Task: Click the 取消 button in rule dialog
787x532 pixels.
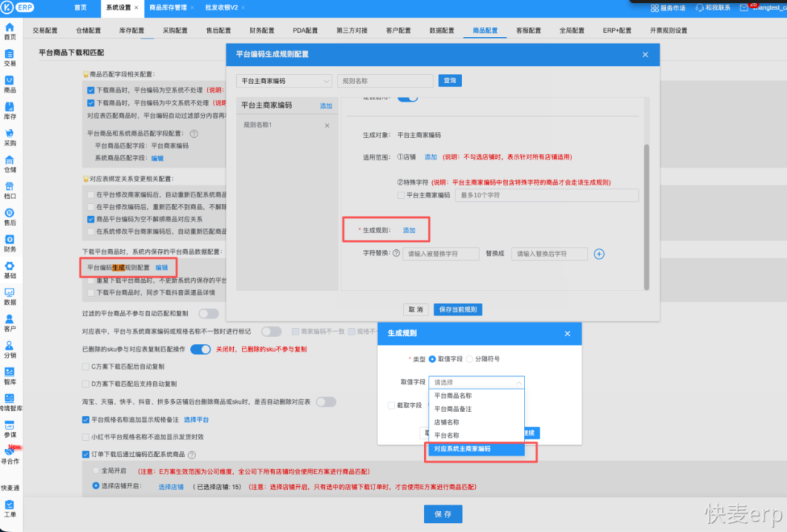Action: 415,310
